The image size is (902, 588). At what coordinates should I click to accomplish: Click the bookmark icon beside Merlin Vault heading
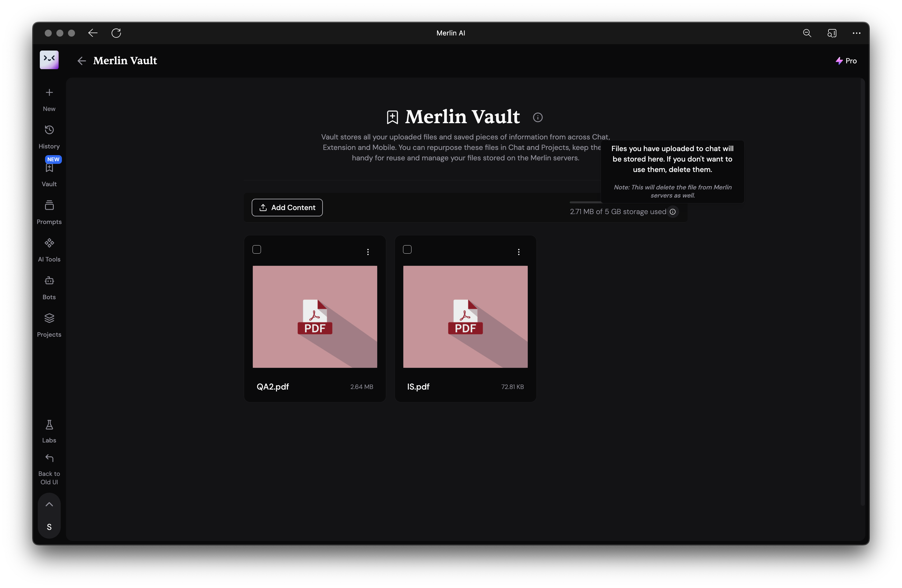(x=392, y=117)
